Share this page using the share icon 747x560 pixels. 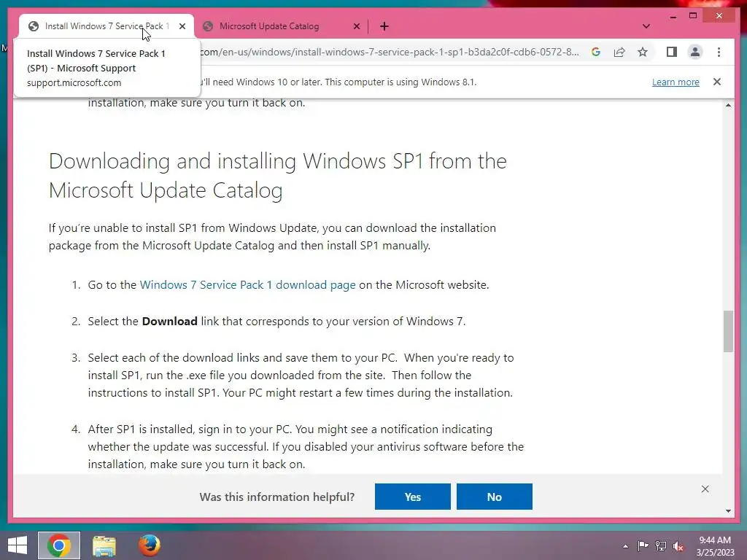point(619,52)
